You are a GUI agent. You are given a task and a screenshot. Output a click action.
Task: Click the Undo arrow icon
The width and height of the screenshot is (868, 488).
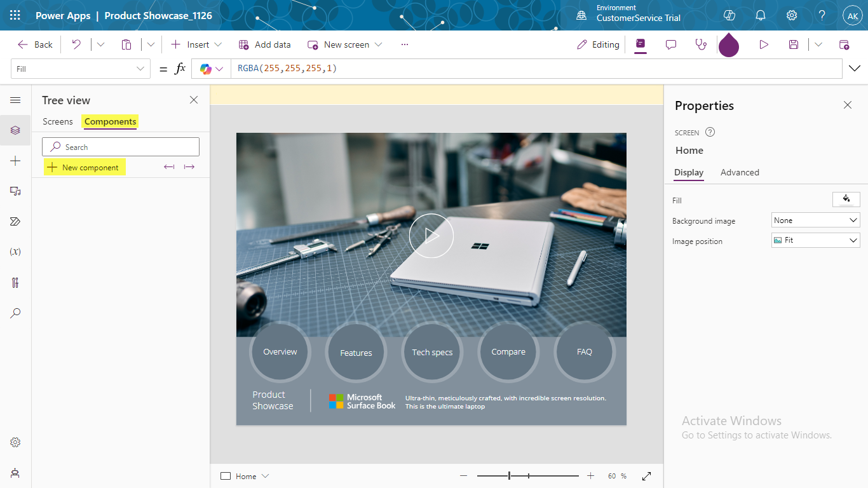(x=76, y=44)
